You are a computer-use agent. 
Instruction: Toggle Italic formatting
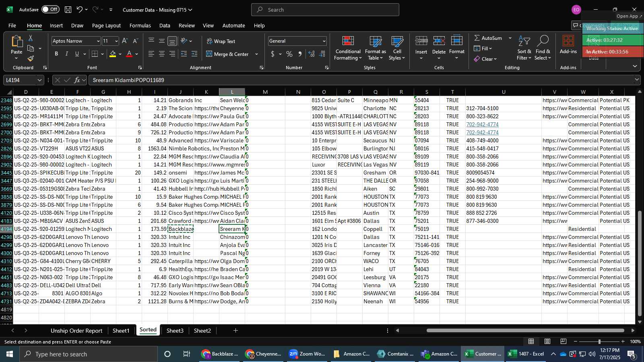66,54
